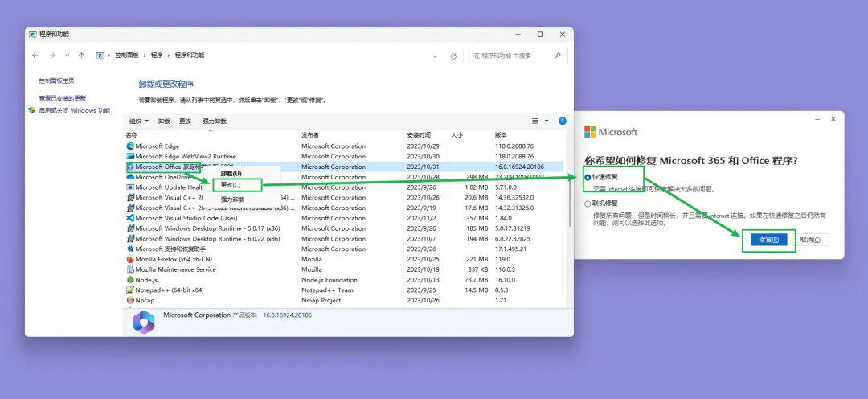The image size is (868, 399).
Task: Click the Visual C++ 2015-2022 (x86) icon
Action: [x=131, y=208]
